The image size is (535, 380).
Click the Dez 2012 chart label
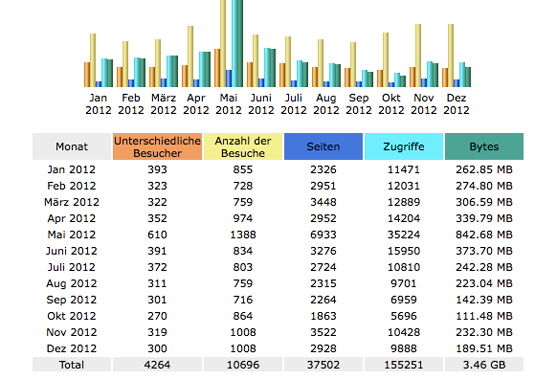point(456,104)
